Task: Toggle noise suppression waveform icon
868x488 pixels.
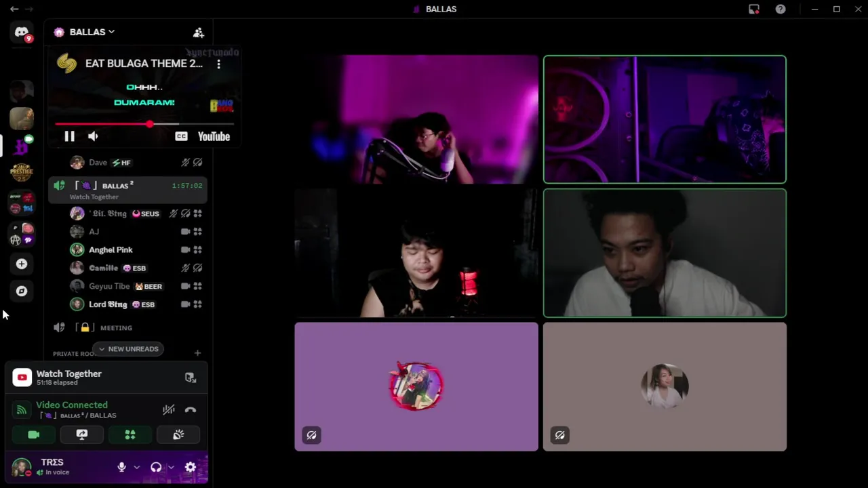Action: tap(168, 409)
